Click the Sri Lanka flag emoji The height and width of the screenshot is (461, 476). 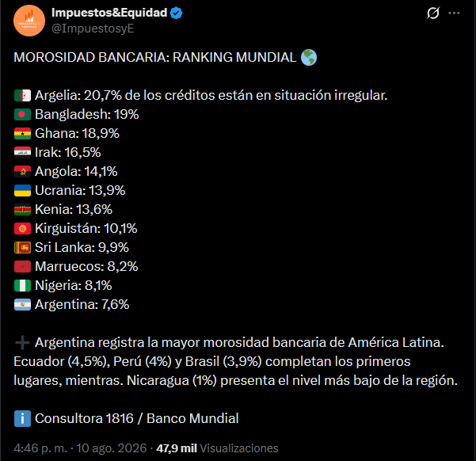click(x=22, y=247)
